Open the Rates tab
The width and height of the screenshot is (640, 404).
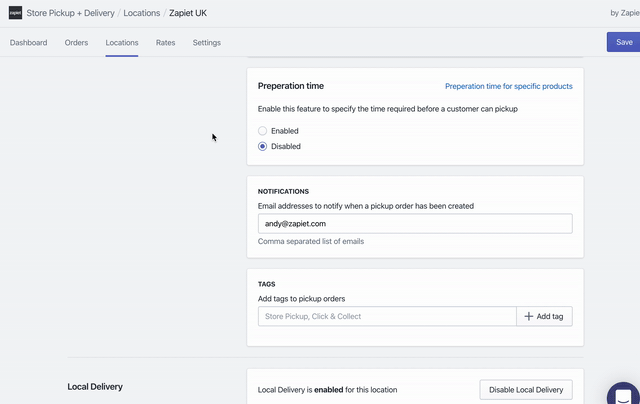[x=166, y=43]
